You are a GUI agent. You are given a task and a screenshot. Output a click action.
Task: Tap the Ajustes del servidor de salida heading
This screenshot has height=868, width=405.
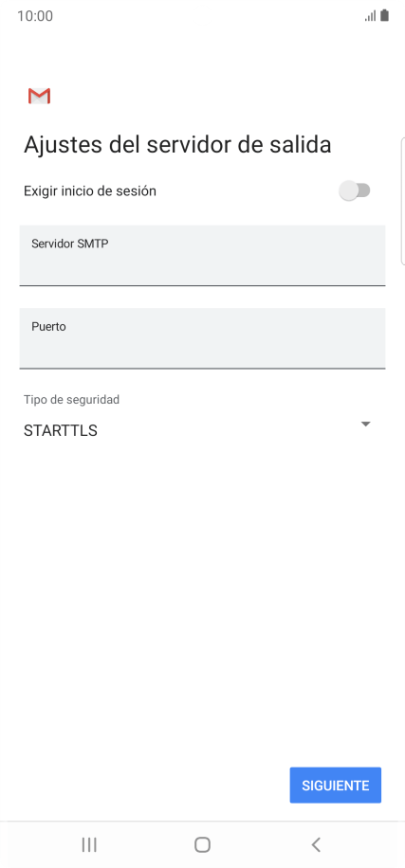coord(177,144)
